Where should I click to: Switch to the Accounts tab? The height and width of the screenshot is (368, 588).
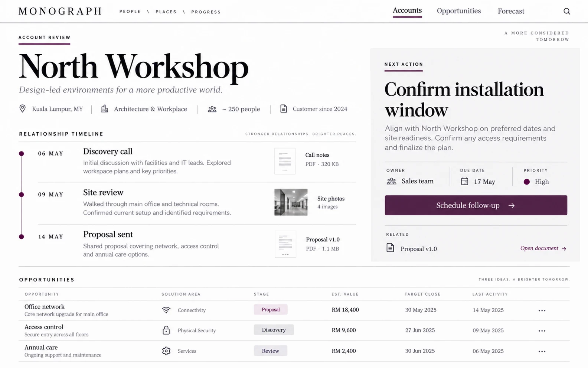[x=407, y=11]
